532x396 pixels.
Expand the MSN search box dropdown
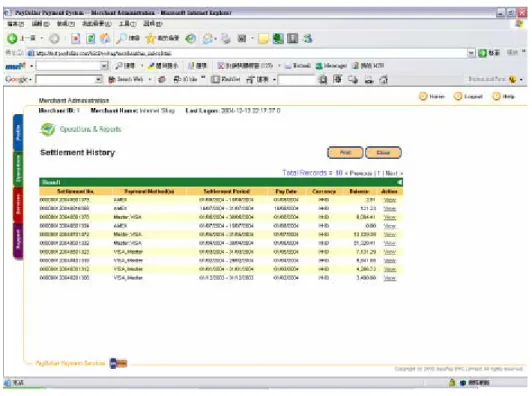point(104,66)
